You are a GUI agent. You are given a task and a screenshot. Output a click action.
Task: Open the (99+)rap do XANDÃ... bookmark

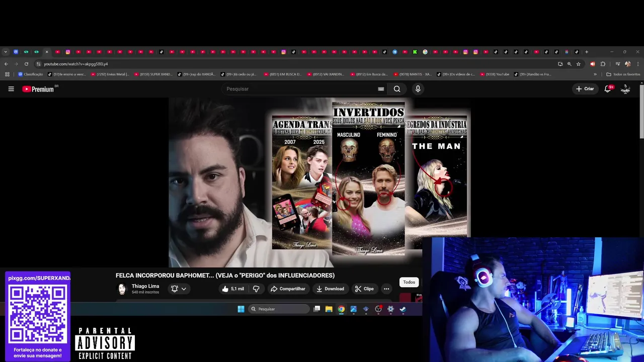(196, 74)
